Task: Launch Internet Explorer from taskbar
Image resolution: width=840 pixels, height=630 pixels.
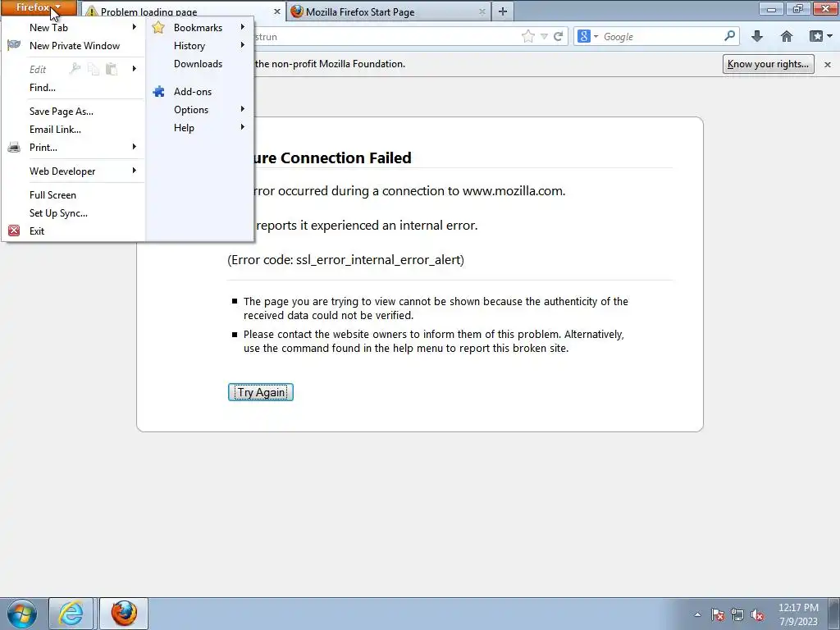Action: pos(71,614)
